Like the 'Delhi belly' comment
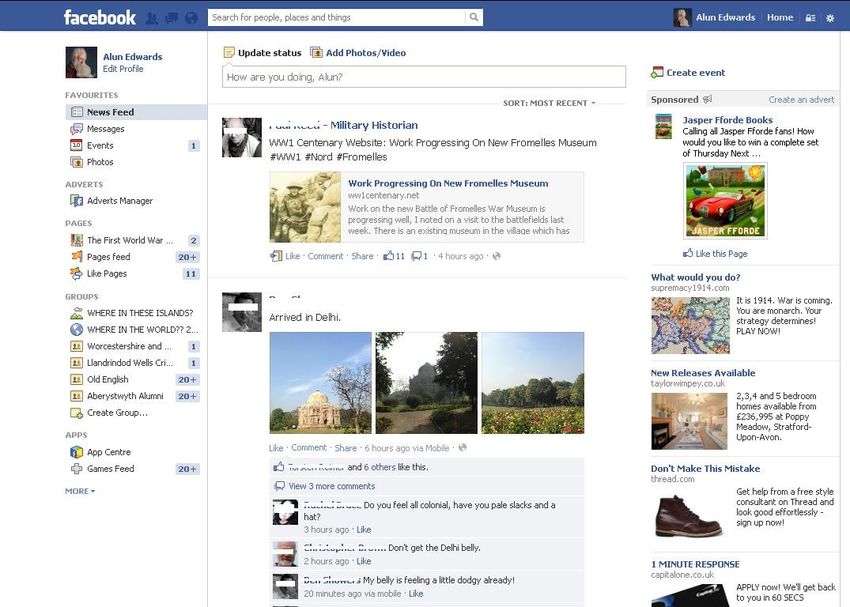 tap(364, 561)
